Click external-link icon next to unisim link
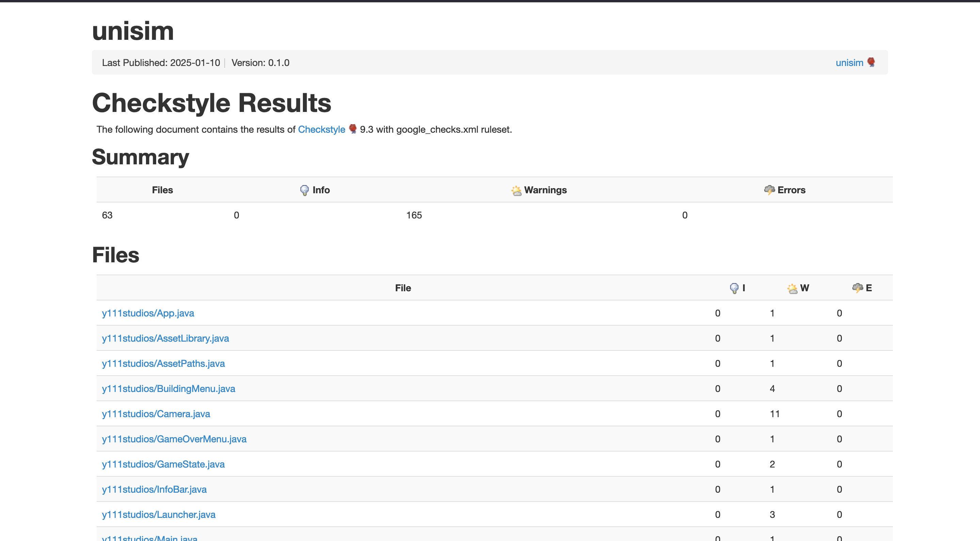 [871, 62]
